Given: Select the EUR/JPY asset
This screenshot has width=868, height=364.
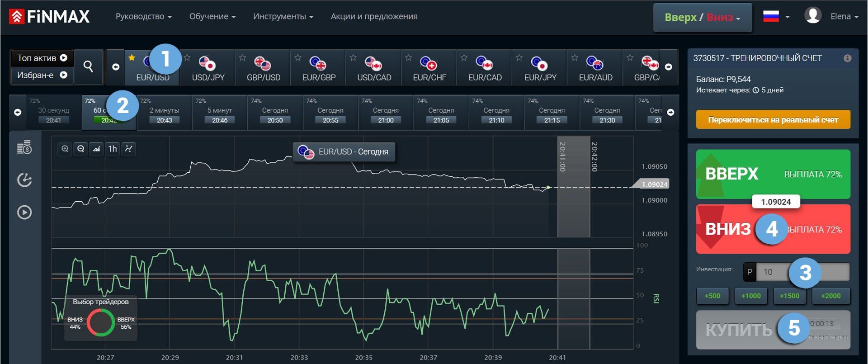Looking at the screenshot, I should [x=540, y=67].
